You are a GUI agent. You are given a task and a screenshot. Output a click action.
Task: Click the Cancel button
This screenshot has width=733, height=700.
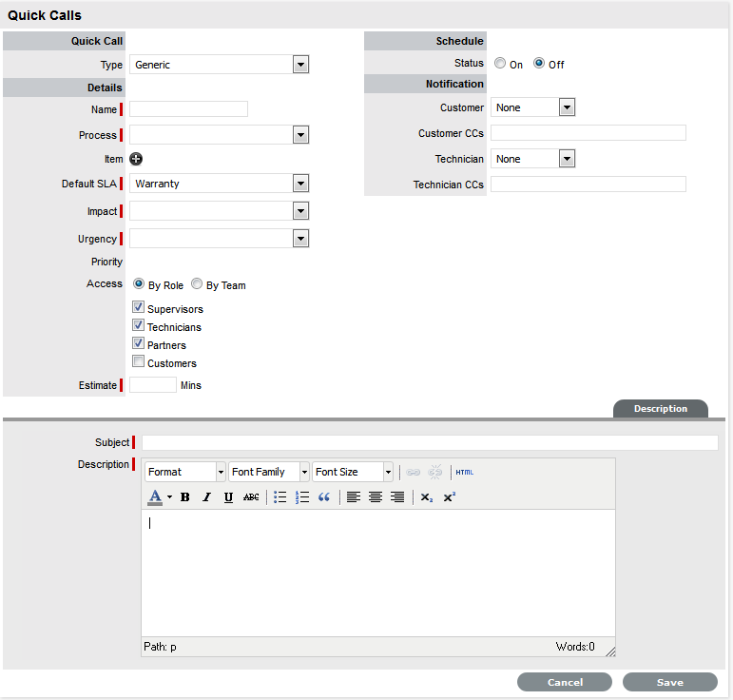pyautogui.click(x=565, y=682)
